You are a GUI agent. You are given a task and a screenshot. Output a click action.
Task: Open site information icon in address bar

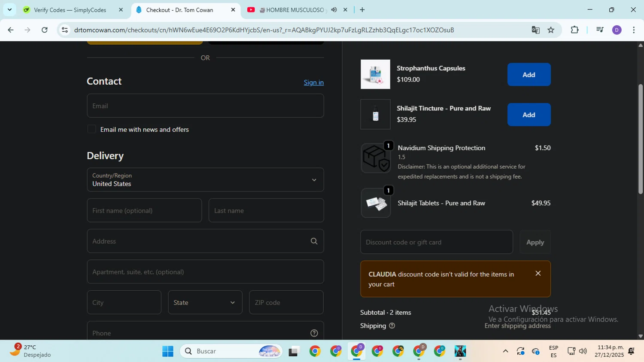tap(65, 30)
